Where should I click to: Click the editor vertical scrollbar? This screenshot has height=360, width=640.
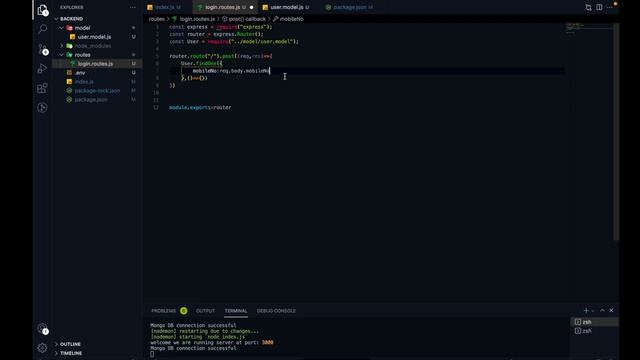pyautogui.click(x=616, y=131)
